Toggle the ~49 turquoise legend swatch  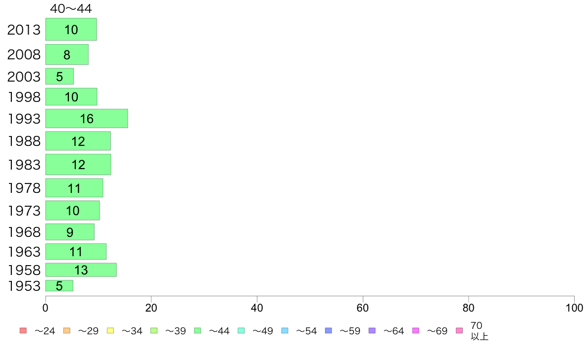[x=241, y=331]
